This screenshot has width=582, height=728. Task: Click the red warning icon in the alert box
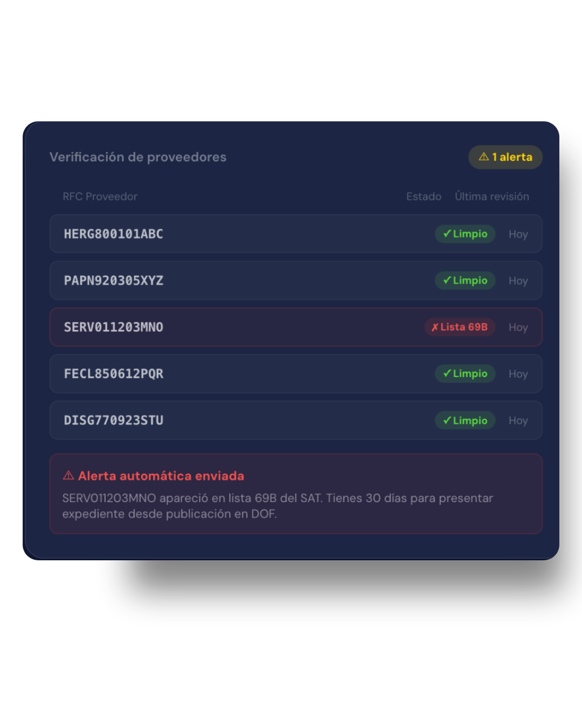point(68,475)
